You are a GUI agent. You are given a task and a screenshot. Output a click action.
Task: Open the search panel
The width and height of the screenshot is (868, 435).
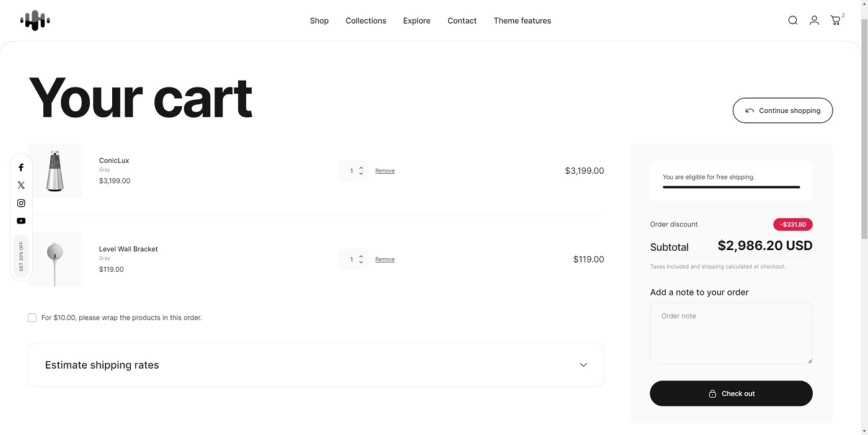(792, 20)
